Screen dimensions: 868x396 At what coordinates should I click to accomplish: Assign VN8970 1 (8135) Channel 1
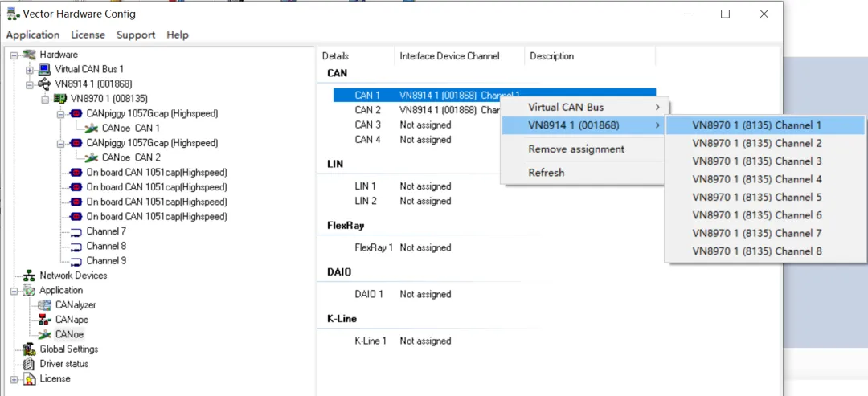click(765, 125)
